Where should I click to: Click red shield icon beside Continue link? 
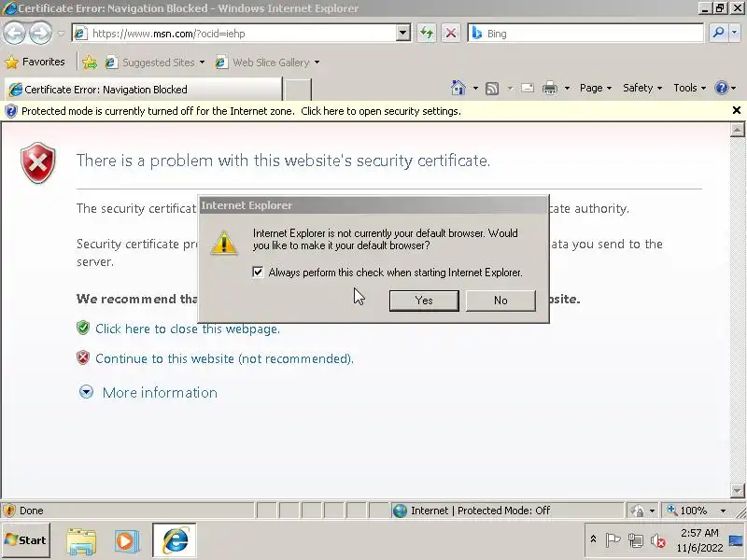[x=83, y=357]
